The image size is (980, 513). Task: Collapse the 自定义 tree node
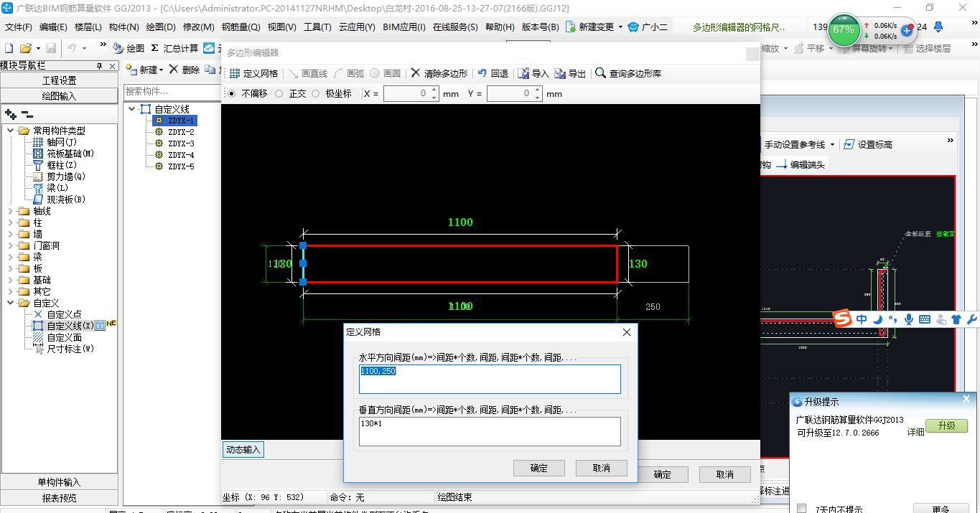pyautogui.click(x=11, y=303)
